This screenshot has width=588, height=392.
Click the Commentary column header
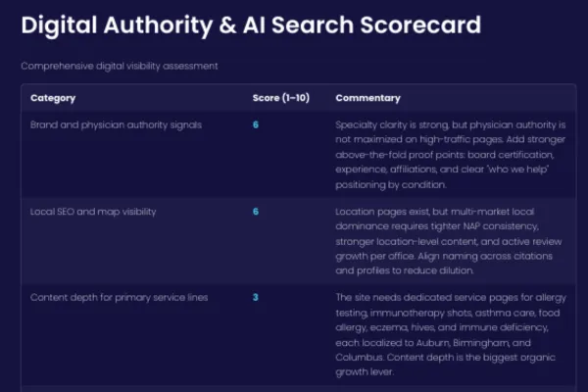[367, 98]
